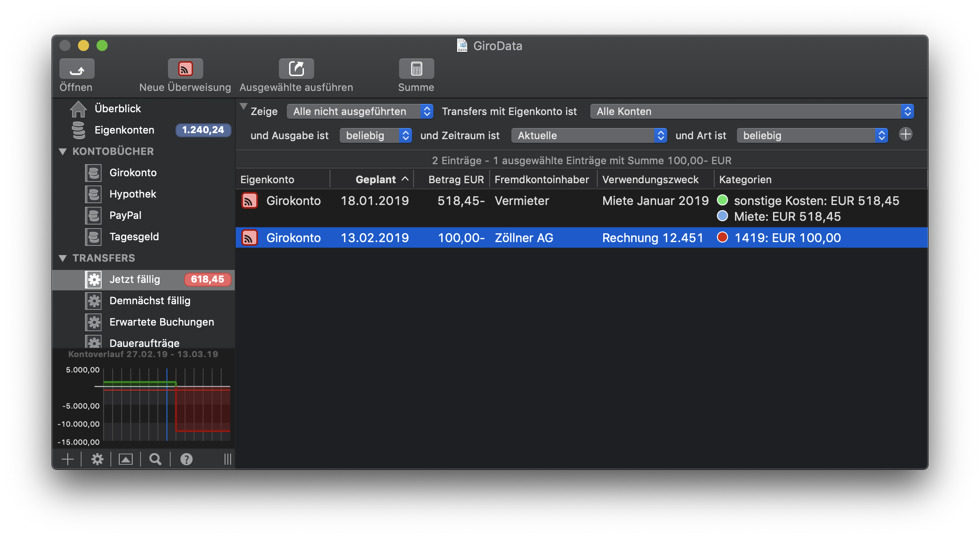This screenshot has height=538, width=980.
Task: Click the plus icon in the bottom sidebar bar
Action: click(x=68, y=459)
